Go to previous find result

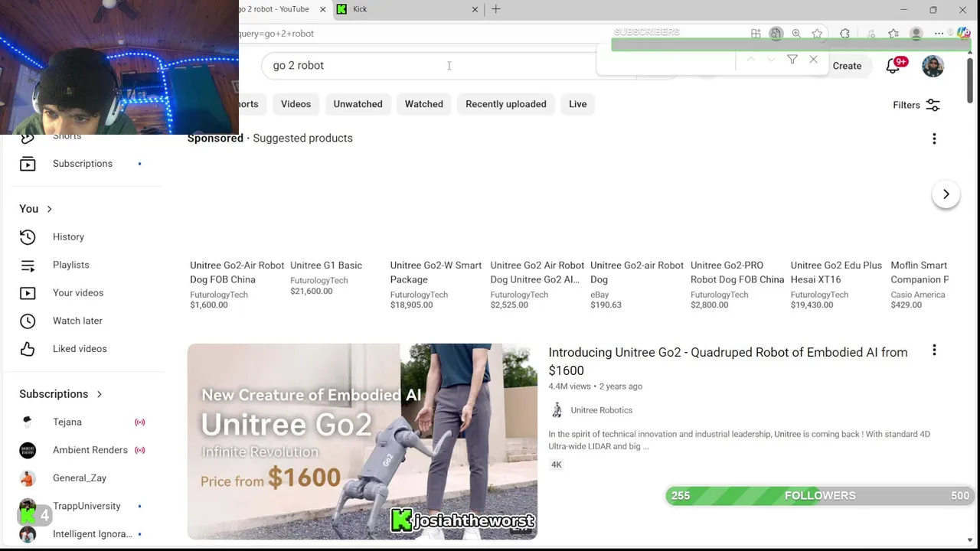[x=751, y=60]
